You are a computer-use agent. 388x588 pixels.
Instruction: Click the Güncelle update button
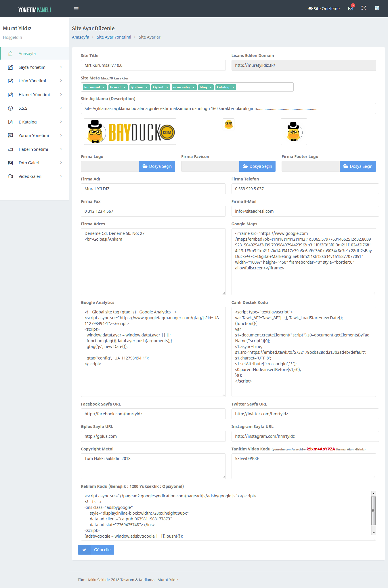point(96,550)
